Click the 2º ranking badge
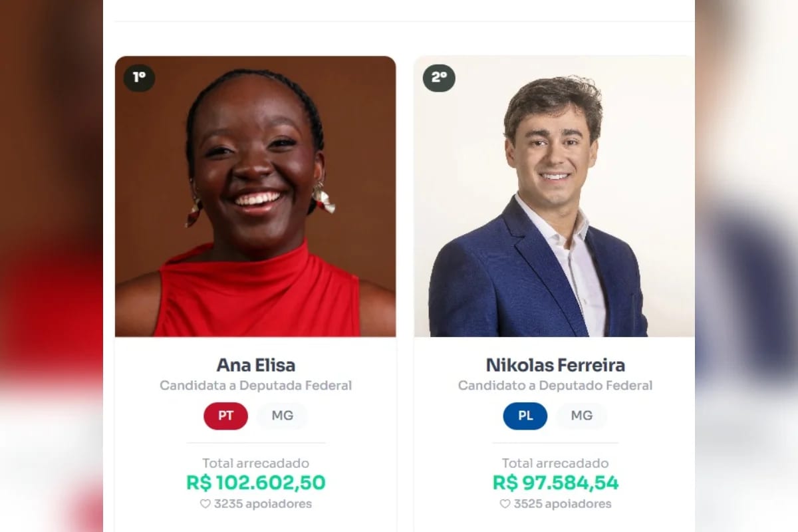 439,78
